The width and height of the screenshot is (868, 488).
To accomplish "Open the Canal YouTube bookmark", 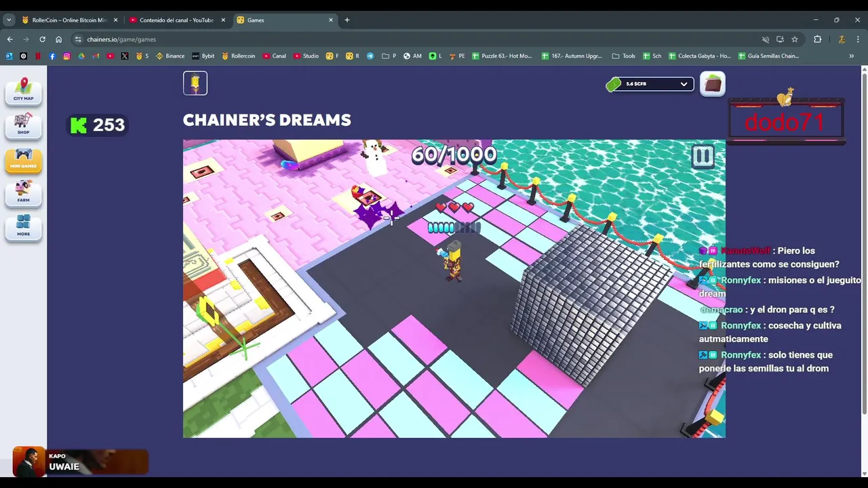I will (275, 56).
